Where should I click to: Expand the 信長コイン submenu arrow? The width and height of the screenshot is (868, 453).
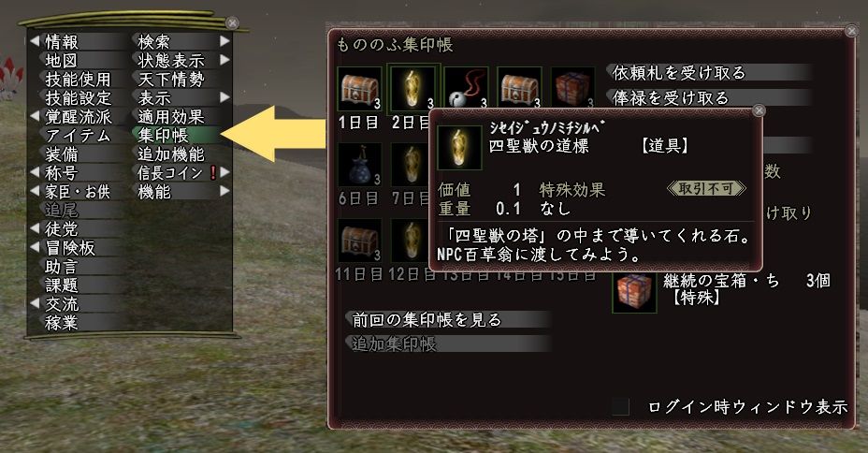(224, 172)
